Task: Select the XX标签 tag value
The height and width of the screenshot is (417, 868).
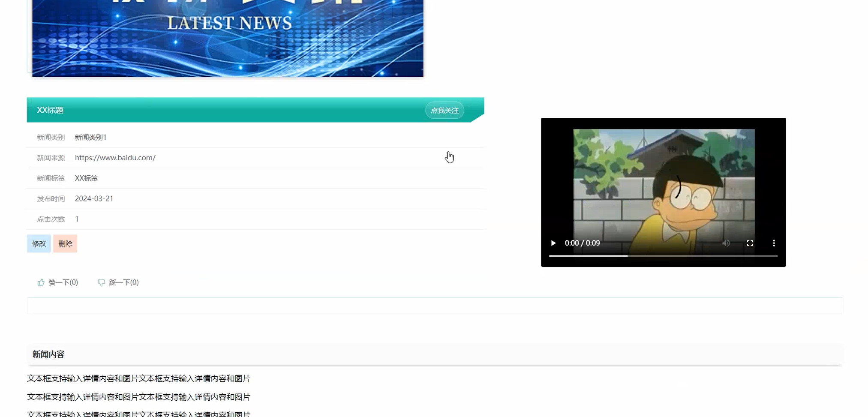Action: coord(87,178)
